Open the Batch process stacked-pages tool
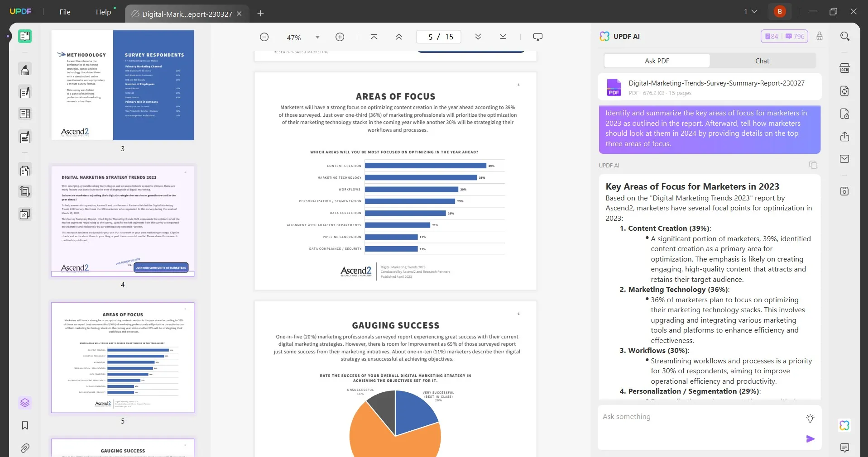Viewport: 868px width, 457px height. pyautogui.click(x=25, y=214)
